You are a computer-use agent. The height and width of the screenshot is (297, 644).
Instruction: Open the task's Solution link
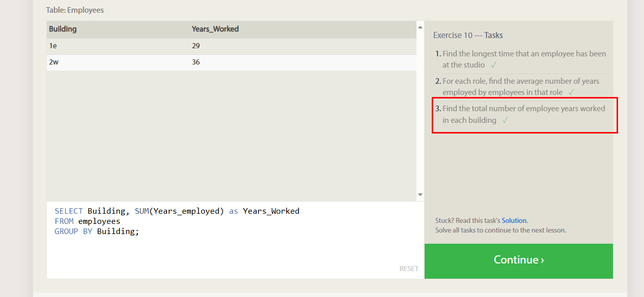click(514, 220)
